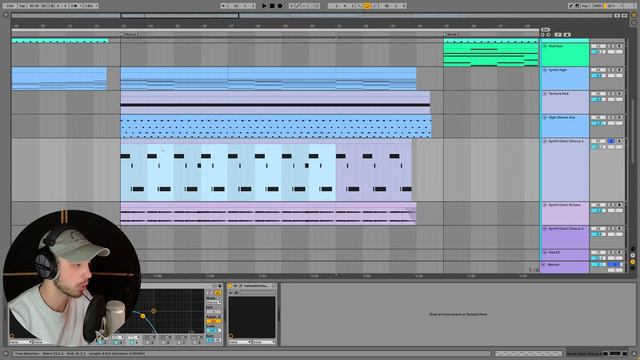Click the EQ Scale value field
Screen dimensions: 640x360
(214, 330)
